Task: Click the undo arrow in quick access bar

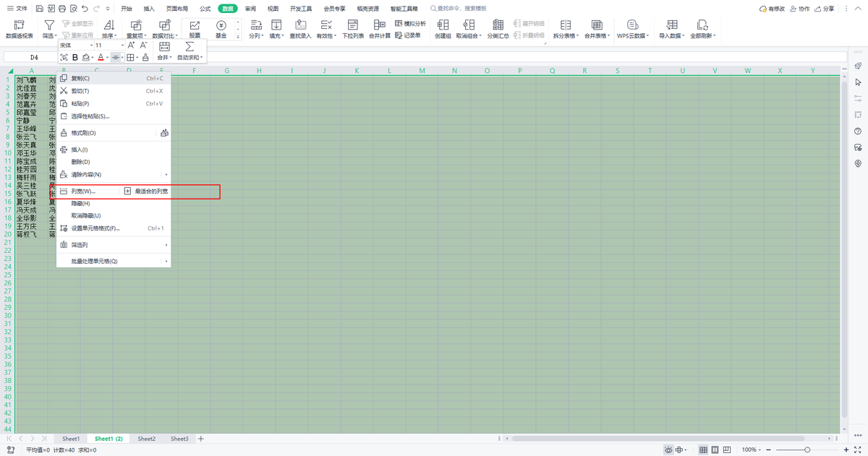Action: (85, 9)
